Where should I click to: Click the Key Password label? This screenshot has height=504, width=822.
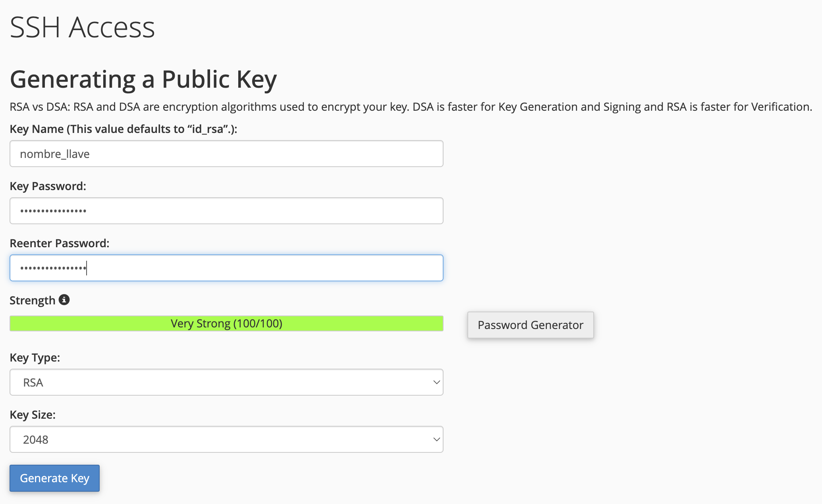48,186
